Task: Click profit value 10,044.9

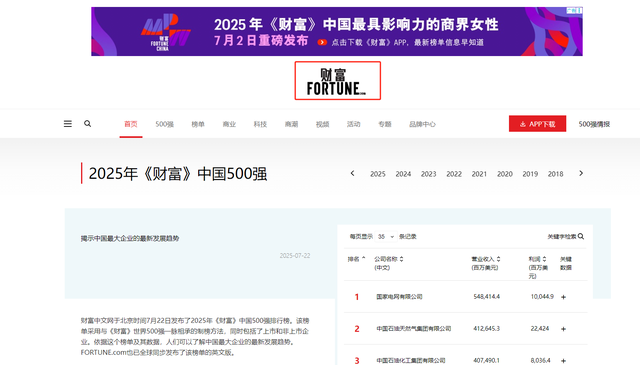Action: coord(542,297)
